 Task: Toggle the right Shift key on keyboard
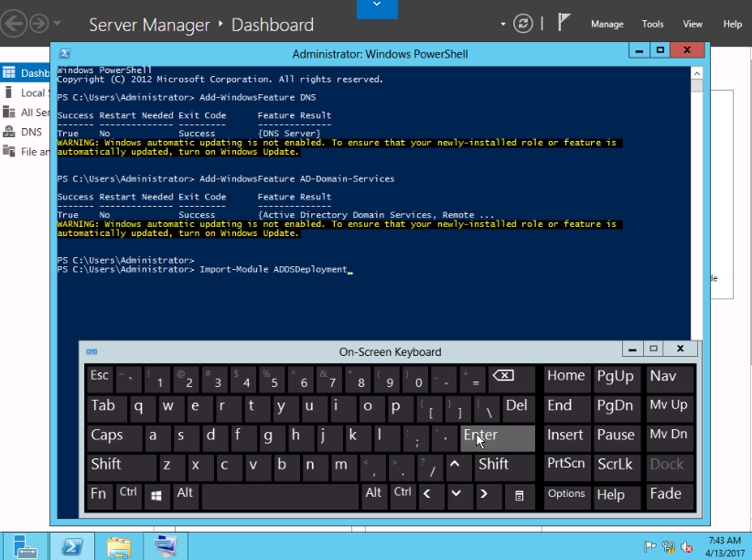point(504,467)
